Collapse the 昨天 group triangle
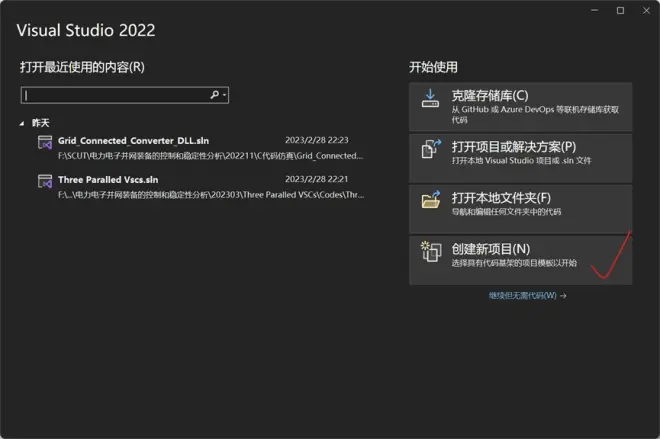Screen dimensions: 660x439 pos(22,123)
